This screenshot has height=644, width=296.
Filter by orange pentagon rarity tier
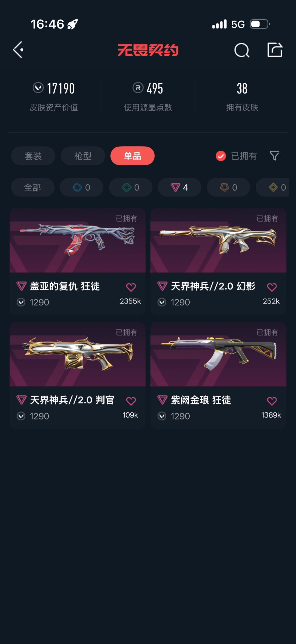tap(229, 187)
